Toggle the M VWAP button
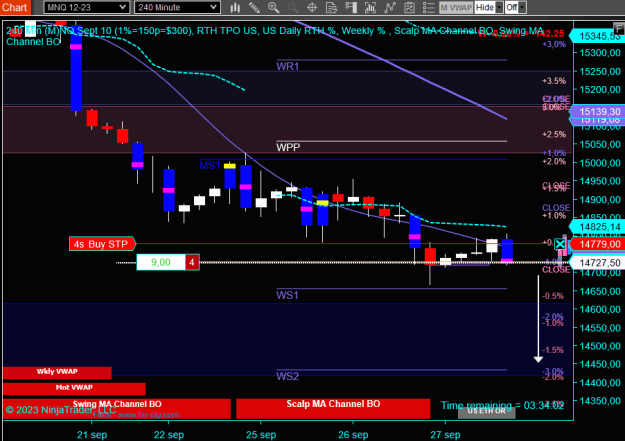Screen dimensions: 625x441 456,8
